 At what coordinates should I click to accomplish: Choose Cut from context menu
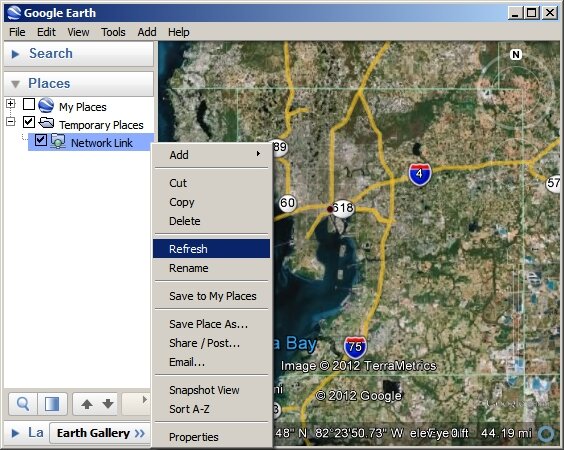[x=212, y=183]
